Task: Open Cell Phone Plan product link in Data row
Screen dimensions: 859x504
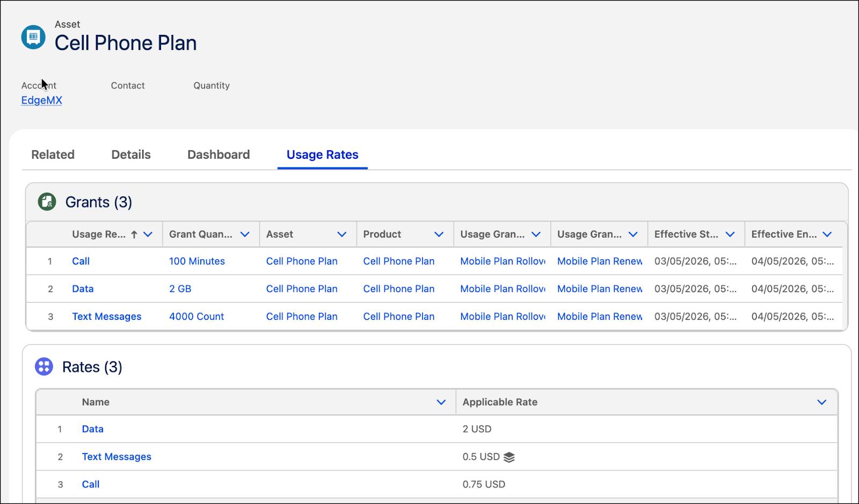Action: pos(399,289)
